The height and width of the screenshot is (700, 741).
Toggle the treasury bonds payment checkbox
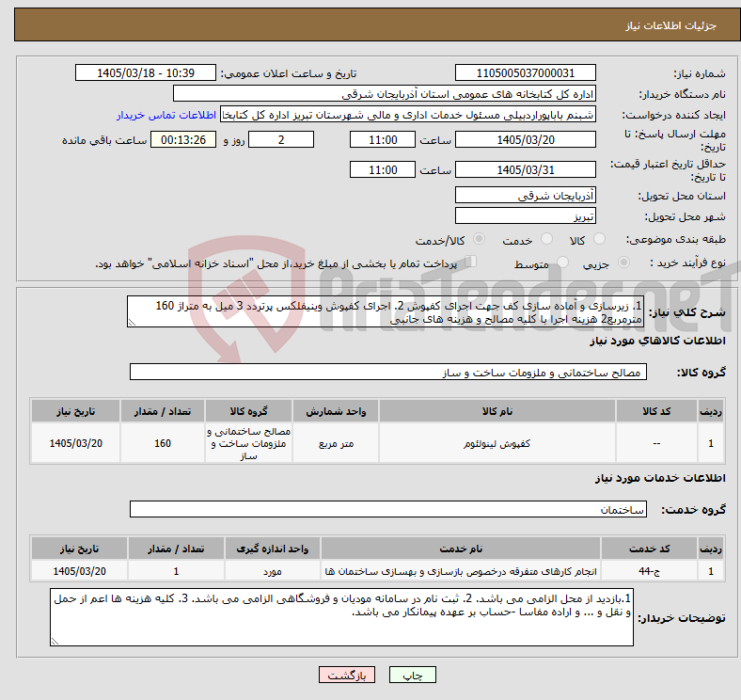point(471,261)
